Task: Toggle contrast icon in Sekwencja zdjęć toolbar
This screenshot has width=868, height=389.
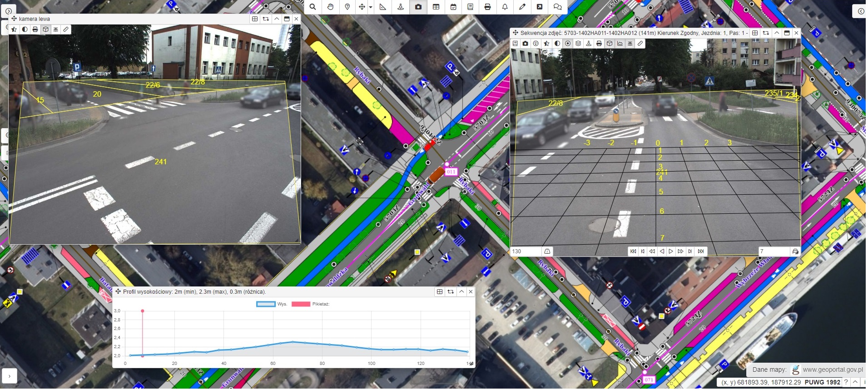Action: click(557, 43)
